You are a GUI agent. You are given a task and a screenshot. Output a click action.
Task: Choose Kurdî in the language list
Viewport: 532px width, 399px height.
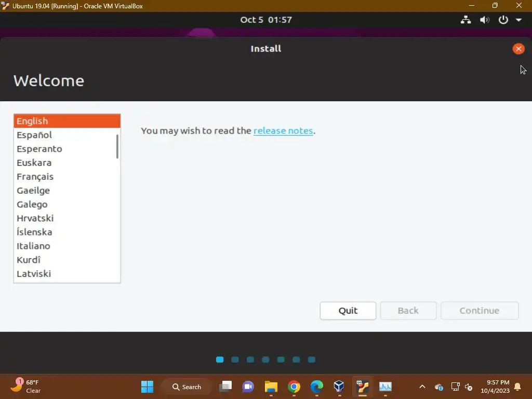click(67, 260)
